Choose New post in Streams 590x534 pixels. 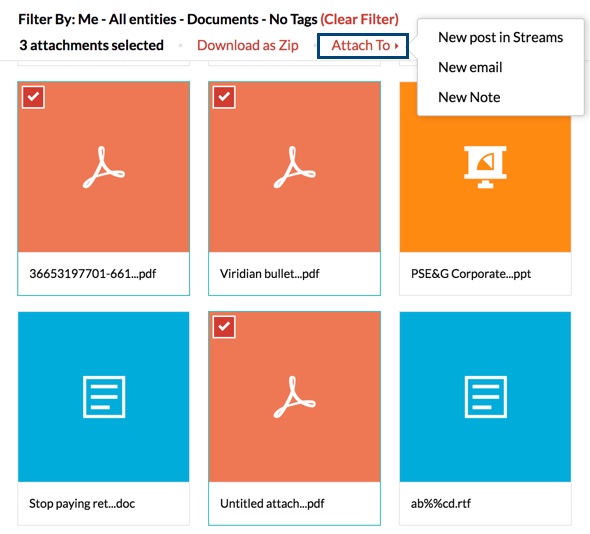(x=500, y=37)
